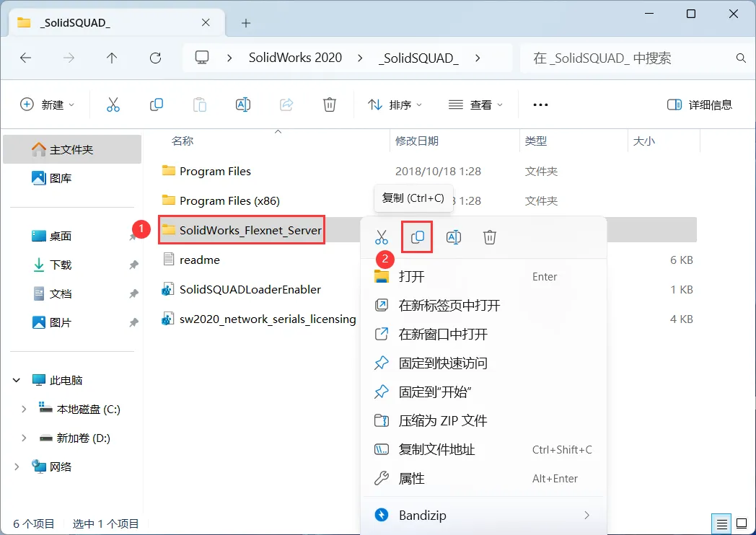Click the Copy icon in main toolbar

(157, 105)
